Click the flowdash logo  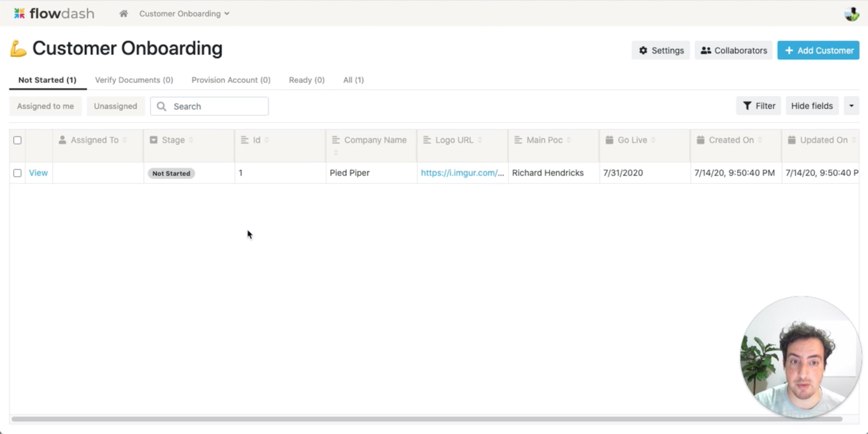[54, 14]
